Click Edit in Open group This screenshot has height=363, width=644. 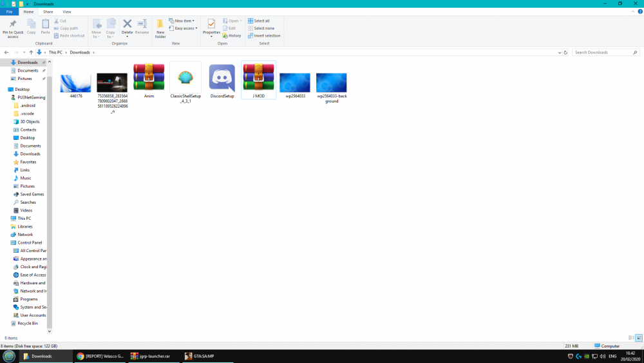(x=229, y=28)
